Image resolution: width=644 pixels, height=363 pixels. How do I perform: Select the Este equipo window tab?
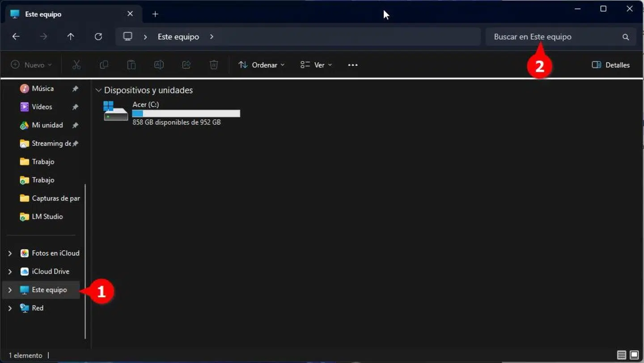(74, 14)
